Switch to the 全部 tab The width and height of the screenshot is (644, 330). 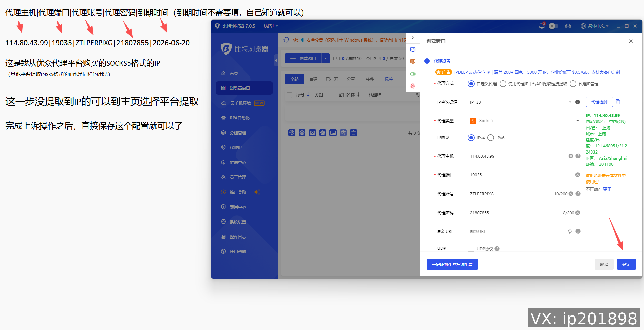(294, 79)
